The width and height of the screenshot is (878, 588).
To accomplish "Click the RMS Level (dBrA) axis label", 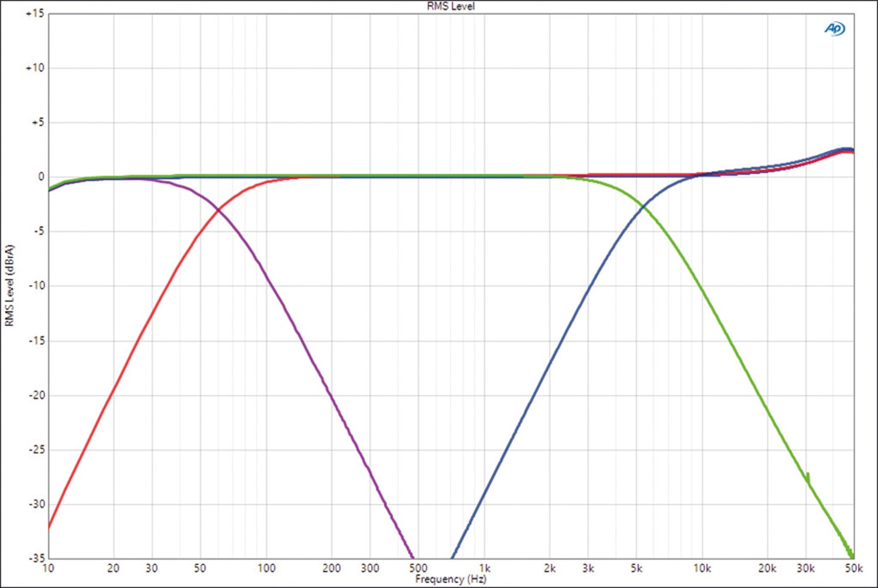I will click(x=9, y=286).
